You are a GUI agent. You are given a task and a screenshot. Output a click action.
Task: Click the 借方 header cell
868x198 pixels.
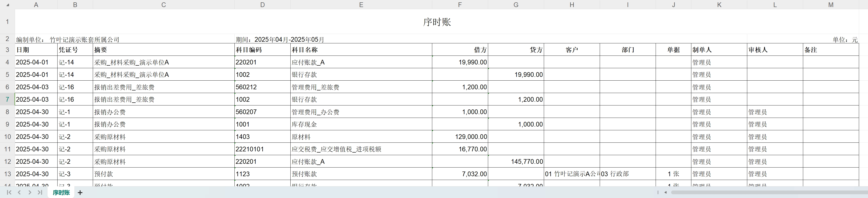pos(460,50)
